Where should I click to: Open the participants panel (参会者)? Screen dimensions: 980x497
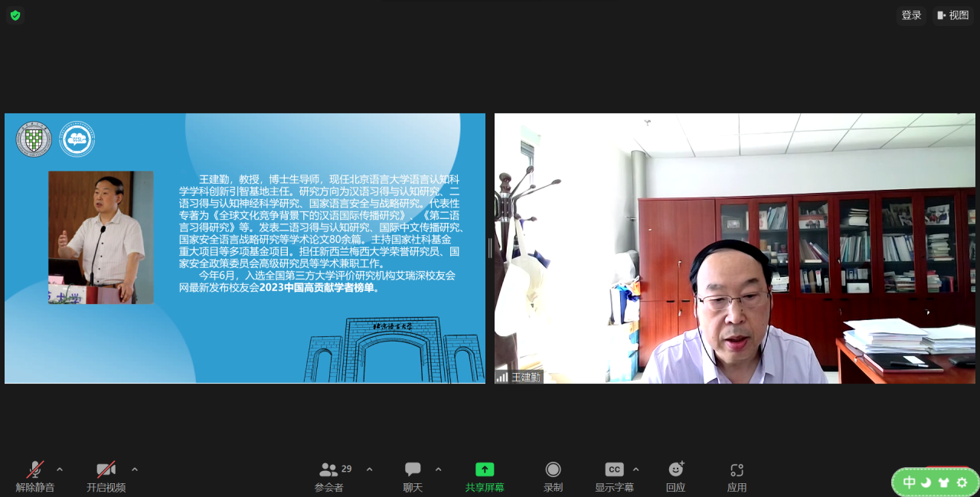[329, 476]
